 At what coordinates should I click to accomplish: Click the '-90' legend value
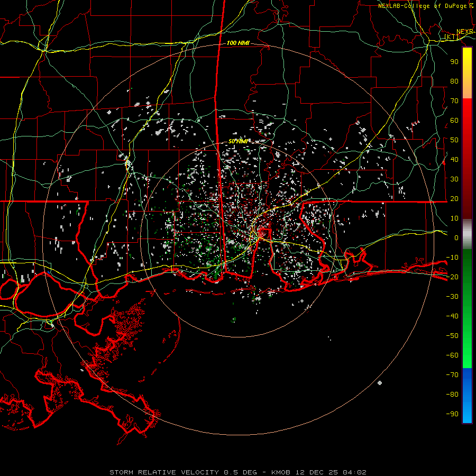(x=452, y=414)
